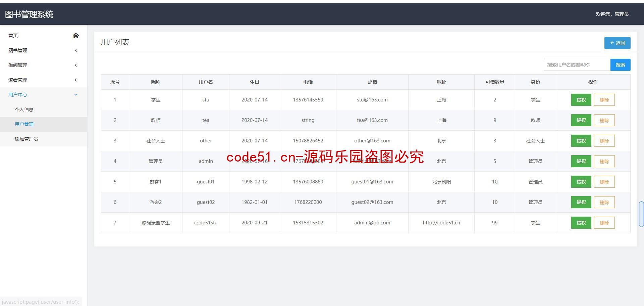The height and width of the screenshot is (306, 644).
Task: Delete user stu with 删除 button
Action: point(604,100)
